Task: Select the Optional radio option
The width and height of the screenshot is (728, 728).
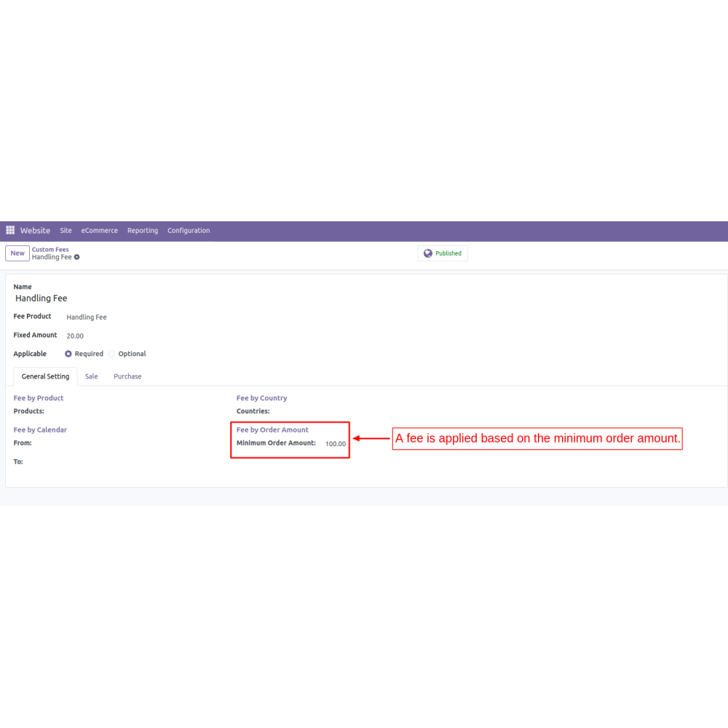Action: (x=112, y=354)
